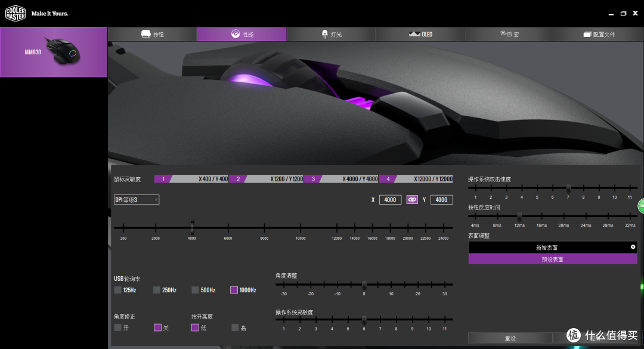Click the 操作系统双击速度 slider handle
Viewport: 644px width, 349px height.
(568, 189)
